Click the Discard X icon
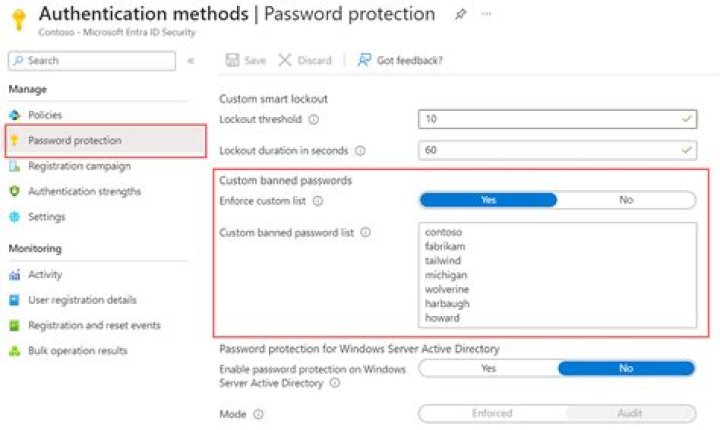 (x=285, y=60)
